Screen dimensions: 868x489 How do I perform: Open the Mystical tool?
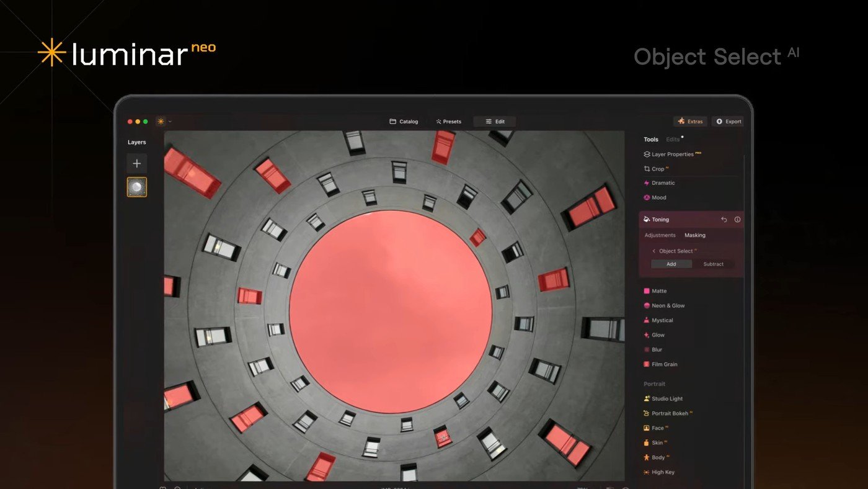pos(658,320)
